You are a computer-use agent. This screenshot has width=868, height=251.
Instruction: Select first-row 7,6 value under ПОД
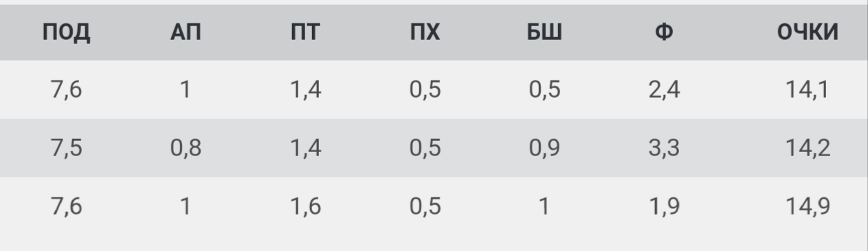point(66,90)
